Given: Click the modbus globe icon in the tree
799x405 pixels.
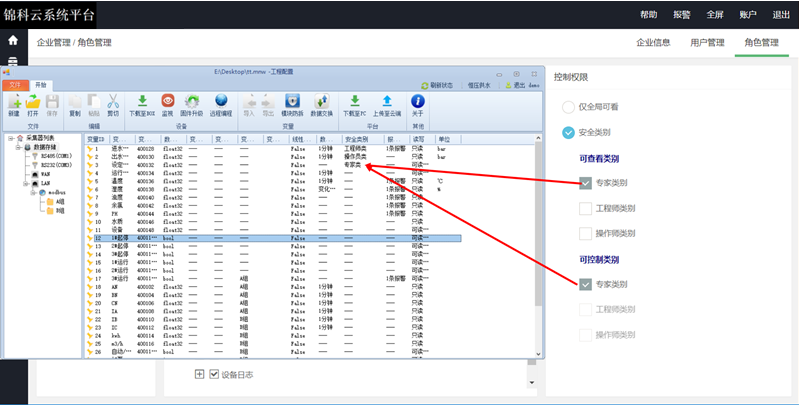Looking at the screenshot, I should 42,193.
